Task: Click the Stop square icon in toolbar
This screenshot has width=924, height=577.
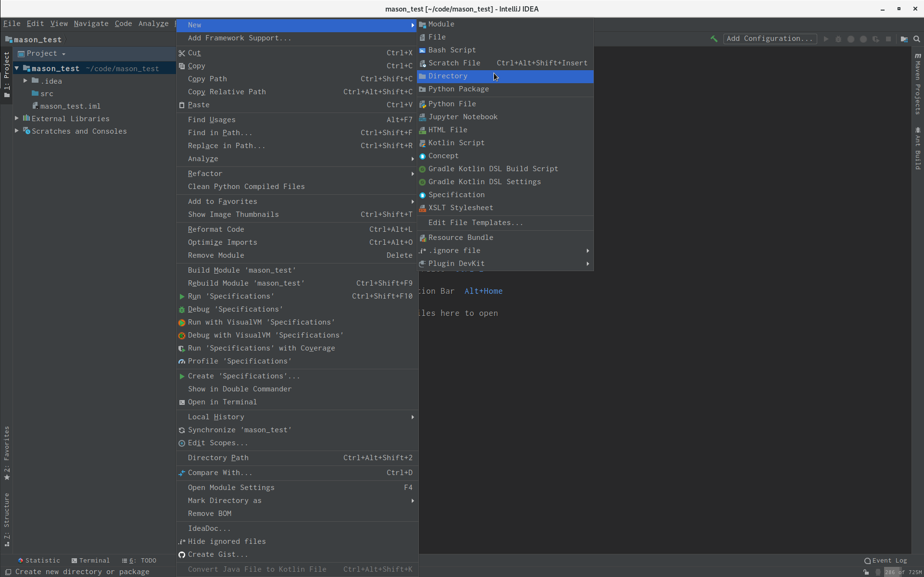Action: pyautogui.click(x=888, y=39)
